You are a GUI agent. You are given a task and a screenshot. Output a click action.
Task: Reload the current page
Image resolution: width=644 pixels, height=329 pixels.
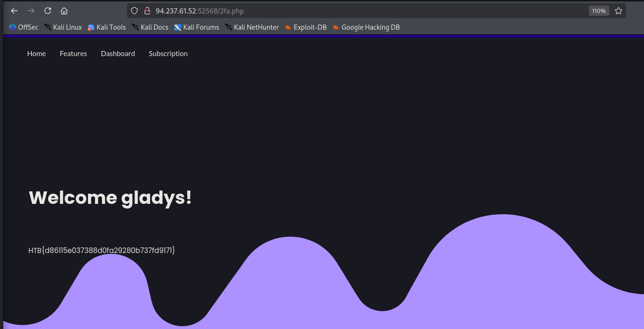[48, 11]
